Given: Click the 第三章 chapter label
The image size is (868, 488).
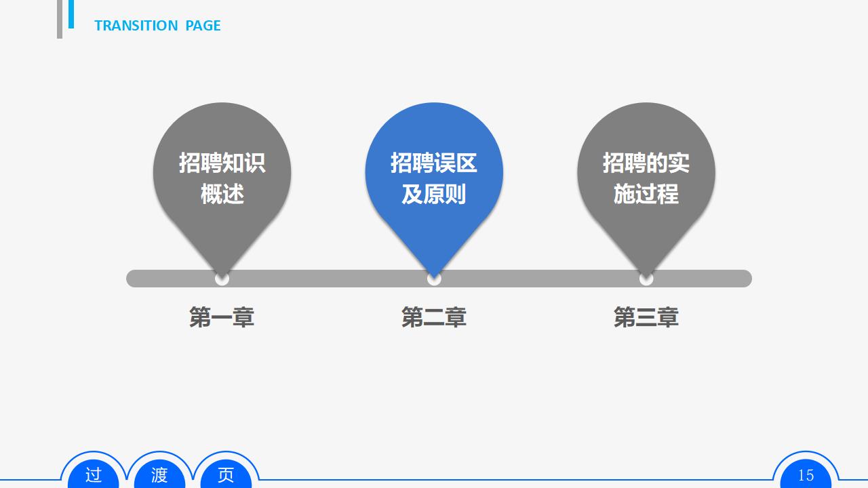Looking at the screenshot, I should coord(646,317).
